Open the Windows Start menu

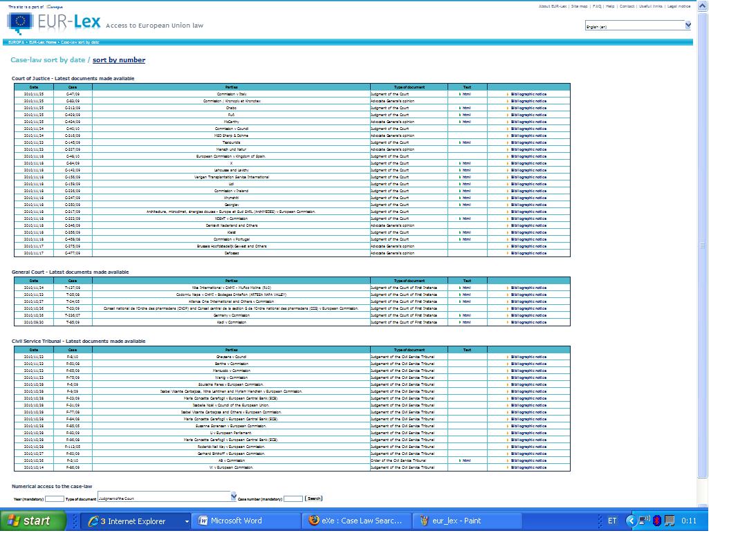click(33, 521)
